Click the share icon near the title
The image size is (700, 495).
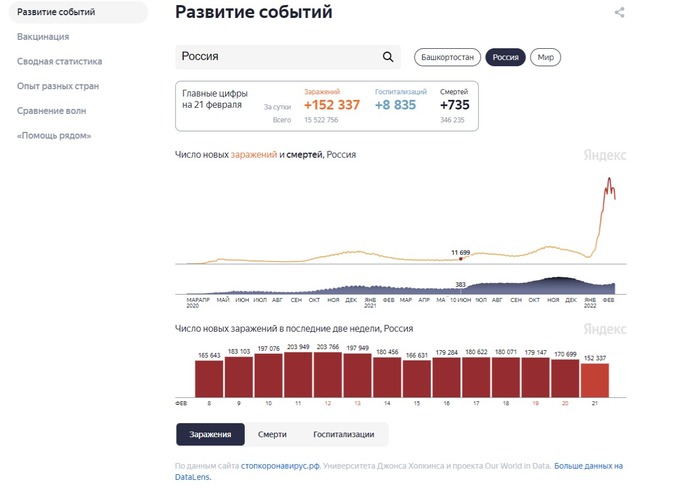coord(620,12)
